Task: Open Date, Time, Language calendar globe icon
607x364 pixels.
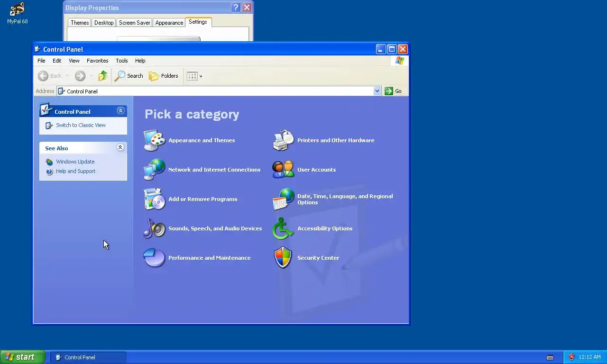Action: point(284,199)
